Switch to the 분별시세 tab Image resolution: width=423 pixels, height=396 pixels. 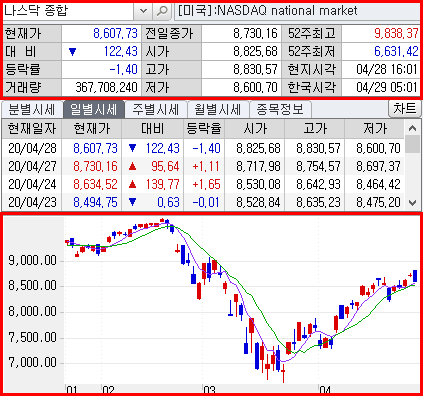[32, 110]
